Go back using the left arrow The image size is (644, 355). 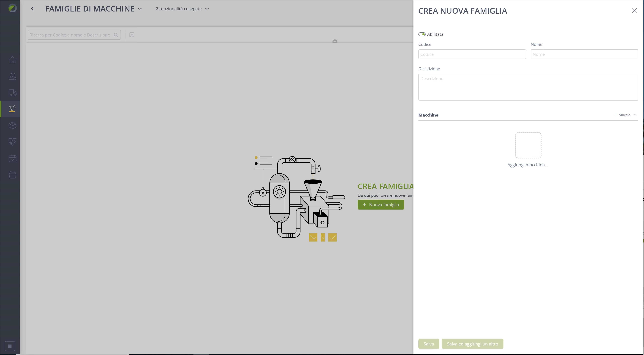tap(32, 9)
